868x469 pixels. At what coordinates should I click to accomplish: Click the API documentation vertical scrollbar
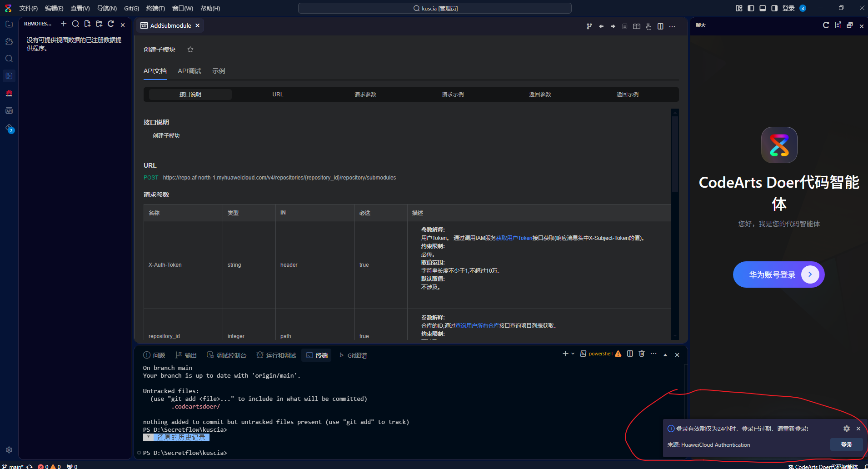tap(675, 155)
